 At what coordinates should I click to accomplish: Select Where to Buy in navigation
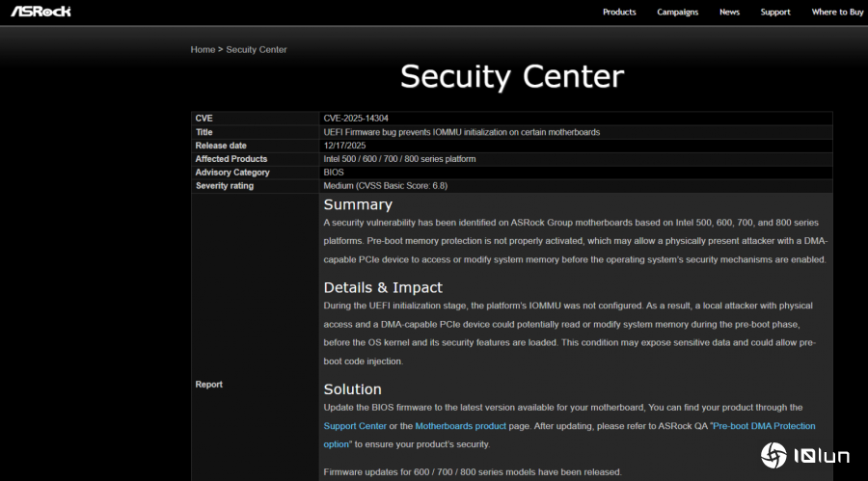837,13
